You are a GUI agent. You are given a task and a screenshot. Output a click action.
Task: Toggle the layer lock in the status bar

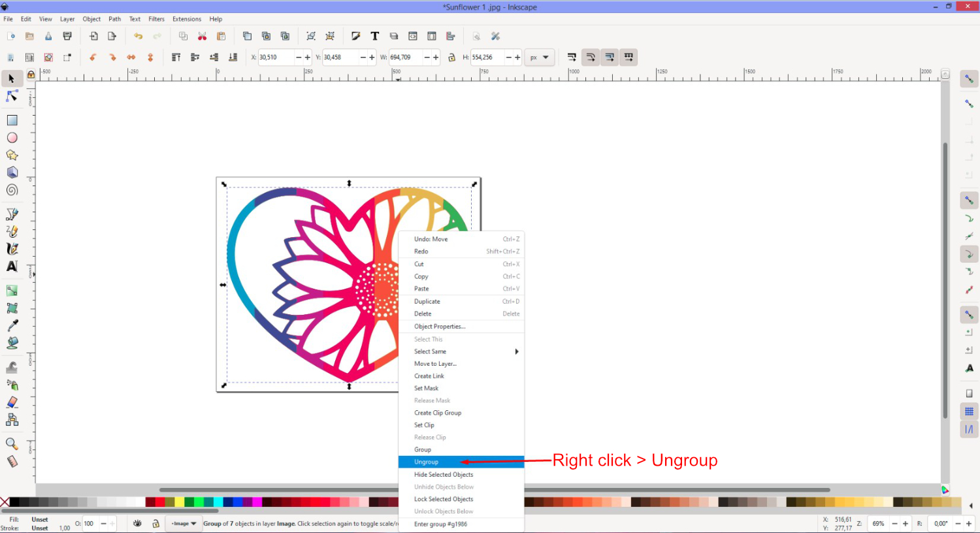pos(155,523)
